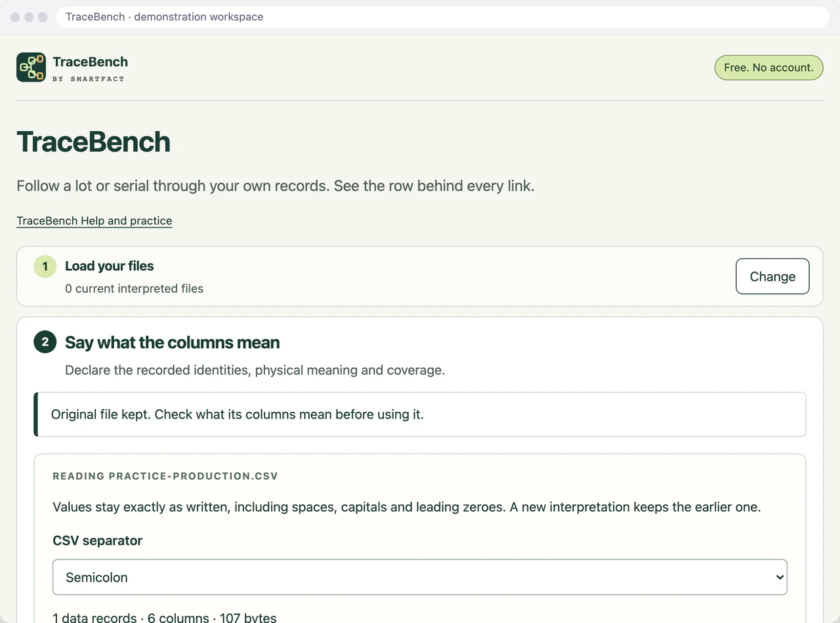Click the Free. No account. badge
Screen dimensions: 840x623
click(x=768, y=68)
